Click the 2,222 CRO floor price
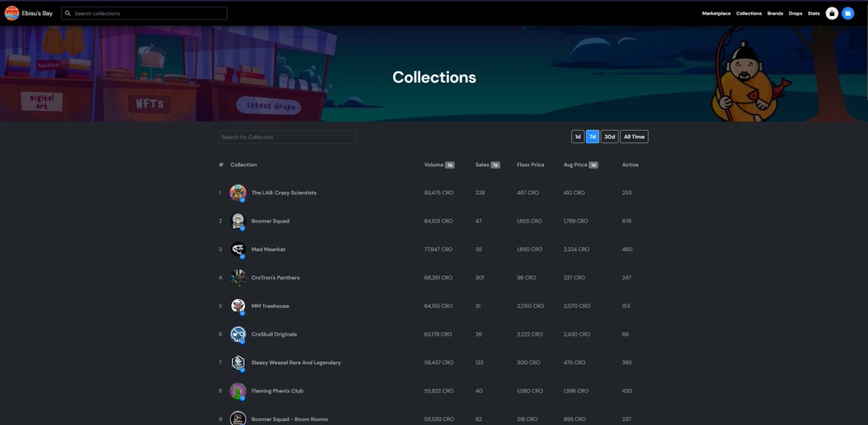 click(530, 334)
